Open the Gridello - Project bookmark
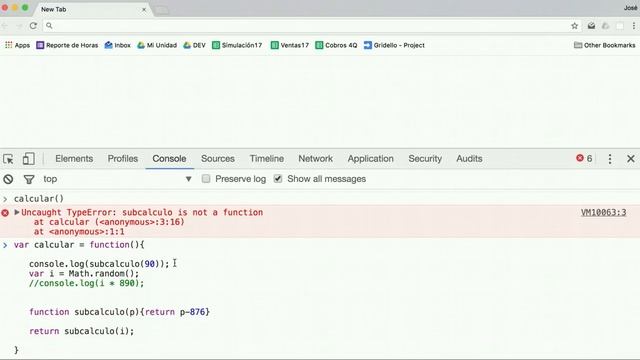The width and height of the screenshot is (640, 360). click(x=394, y=45)
